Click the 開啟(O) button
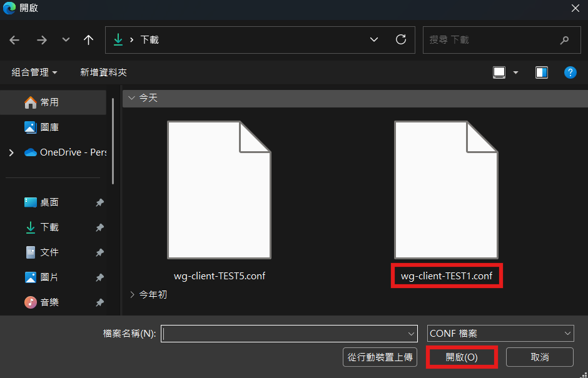The width and height of the screenshot is (588, 378). tap(462, 357)
